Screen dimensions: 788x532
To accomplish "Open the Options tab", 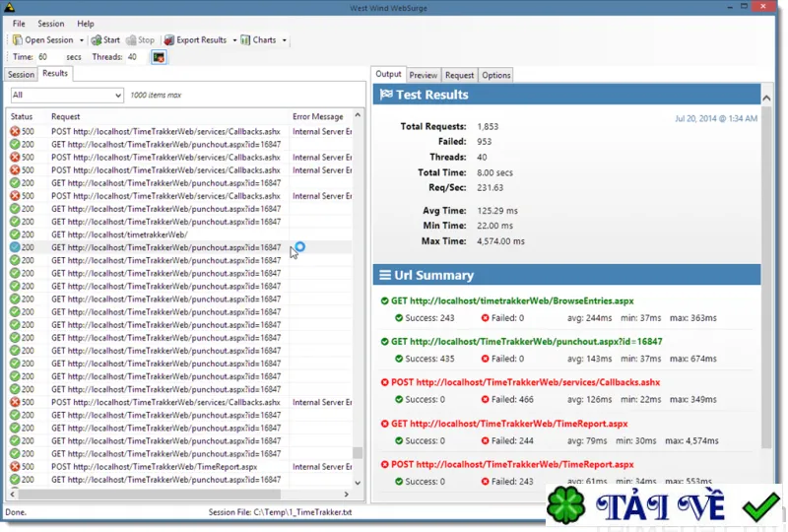I will (x=496, y=75).
